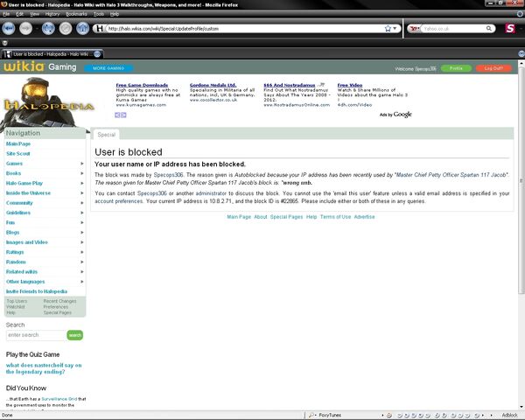Open the quiz question about masterchief

[44, 368]
